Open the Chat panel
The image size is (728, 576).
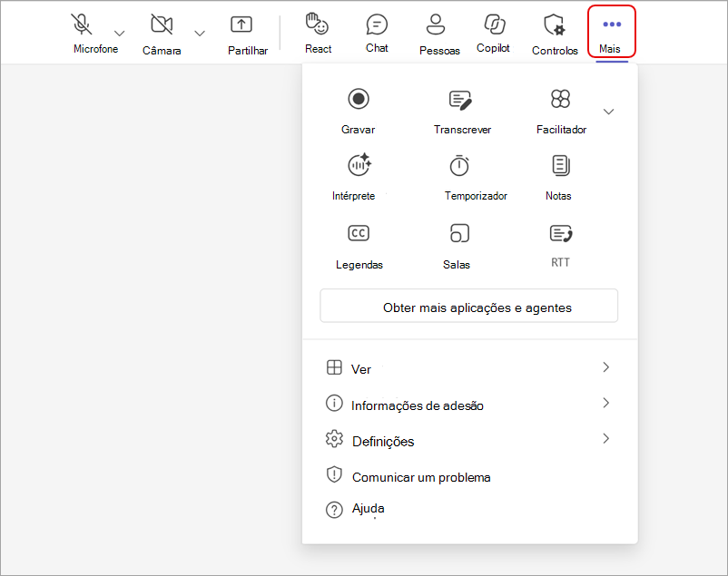point(377,34)
